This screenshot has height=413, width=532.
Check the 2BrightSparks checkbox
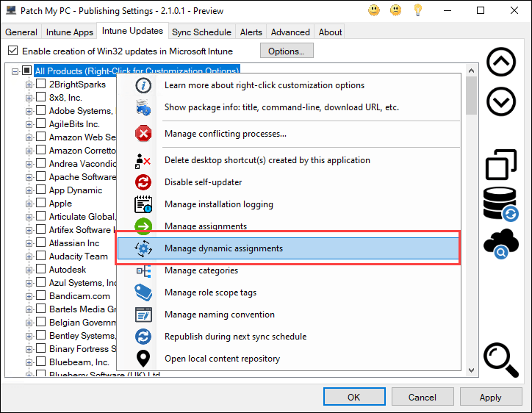40,84
